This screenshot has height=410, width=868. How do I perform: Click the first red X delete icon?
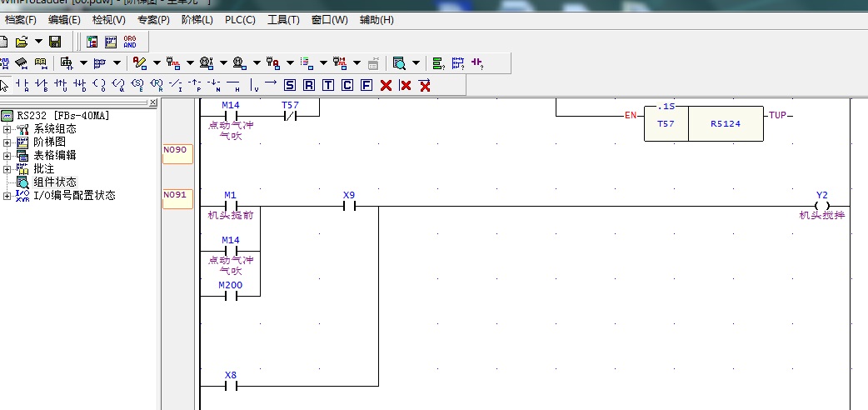[x=386, y=85]
